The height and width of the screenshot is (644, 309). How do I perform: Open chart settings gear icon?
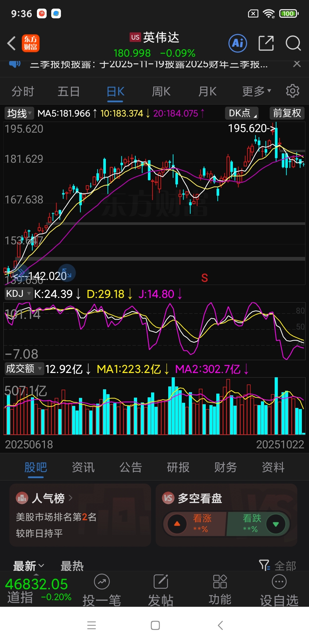292,91
